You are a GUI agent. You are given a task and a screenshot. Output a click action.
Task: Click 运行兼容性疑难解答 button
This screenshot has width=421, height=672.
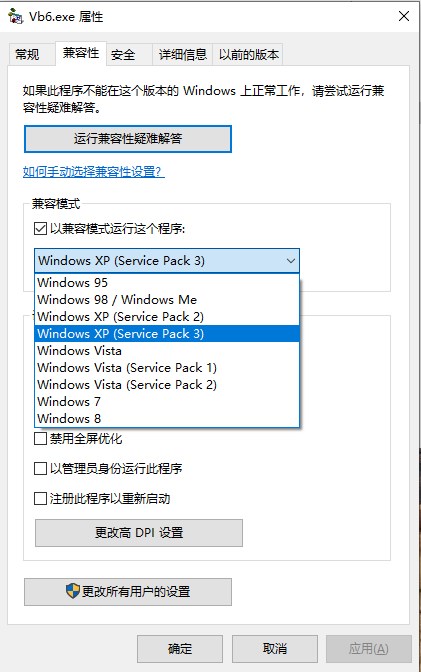128,138
